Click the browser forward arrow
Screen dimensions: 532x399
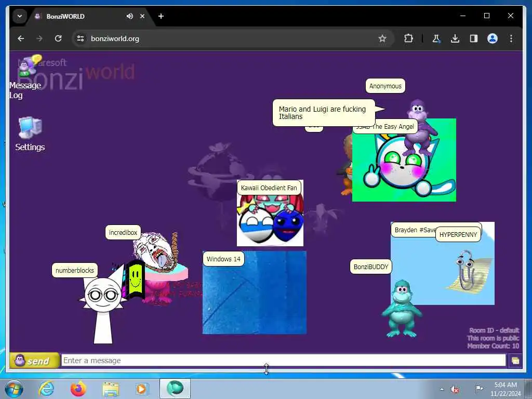[x=39, y=38]
